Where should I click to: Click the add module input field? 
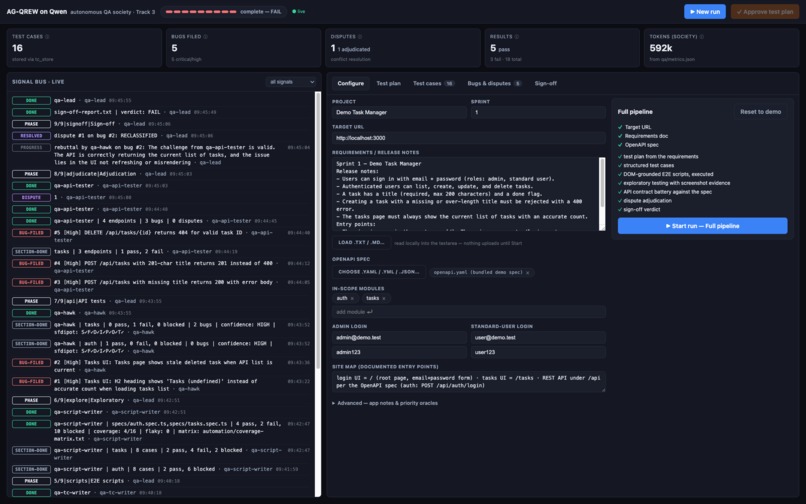coord(469,312)
